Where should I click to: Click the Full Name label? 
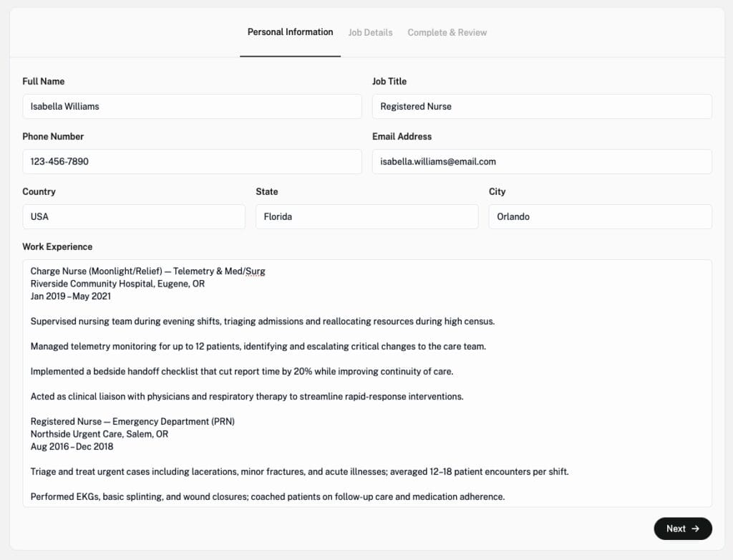click(x=43, y=81)
